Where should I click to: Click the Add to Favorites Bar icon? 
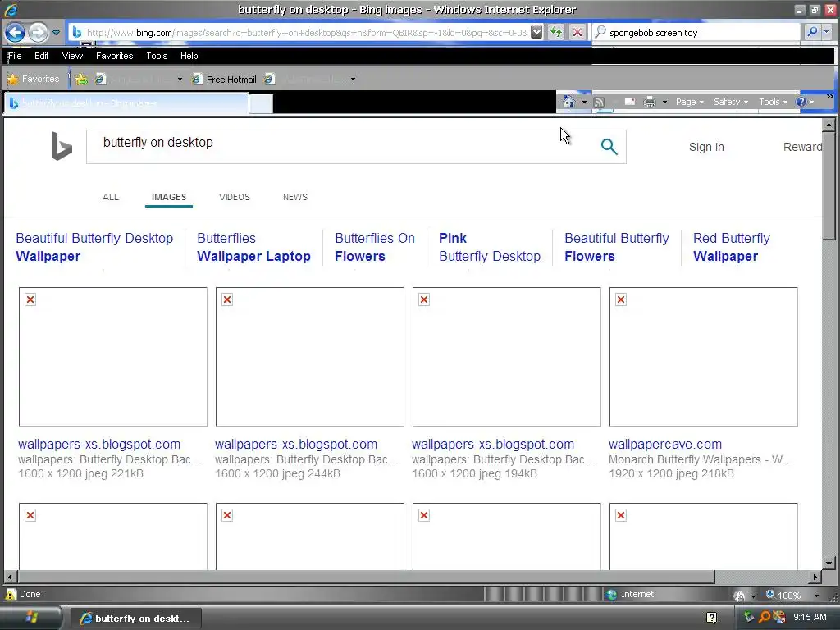click(x=81, y=80)
